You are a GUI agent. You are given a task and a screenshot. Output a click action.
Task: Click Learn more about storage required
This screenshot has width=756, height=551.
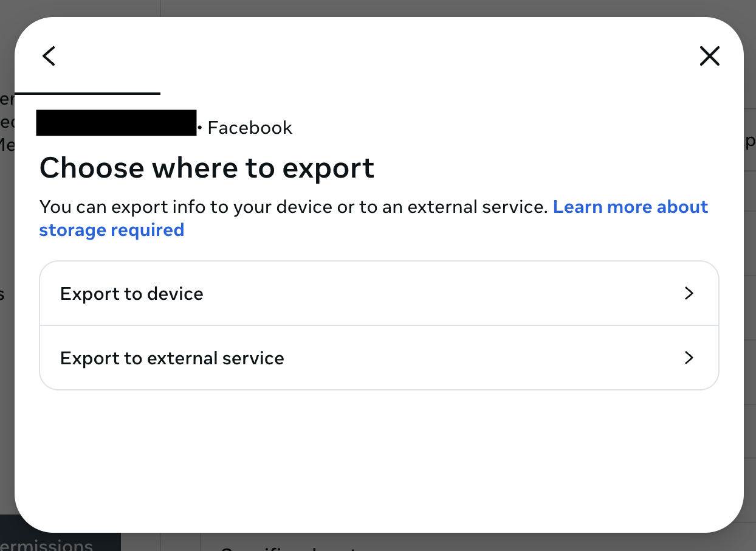click(630, 207)
